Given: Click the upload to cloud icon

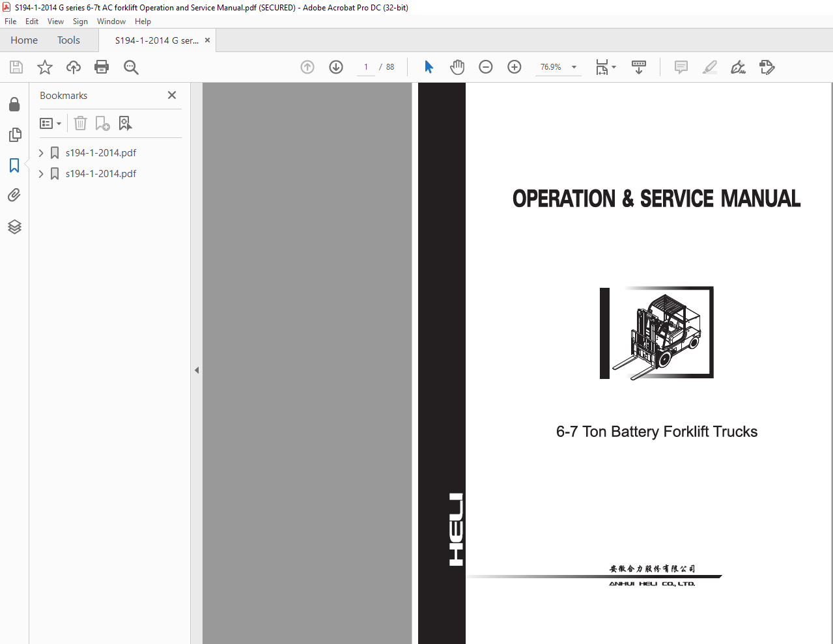Looking at the screenshot, I should 74,67.
